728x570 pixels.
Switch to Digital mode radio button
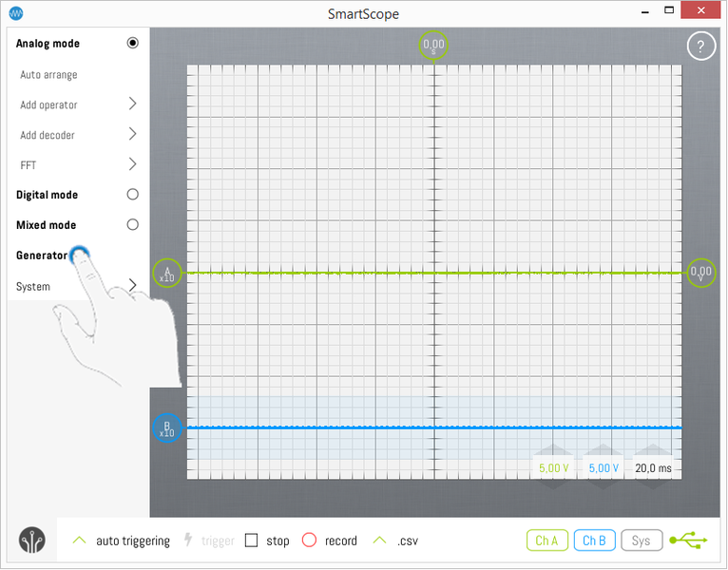(132, 195)
